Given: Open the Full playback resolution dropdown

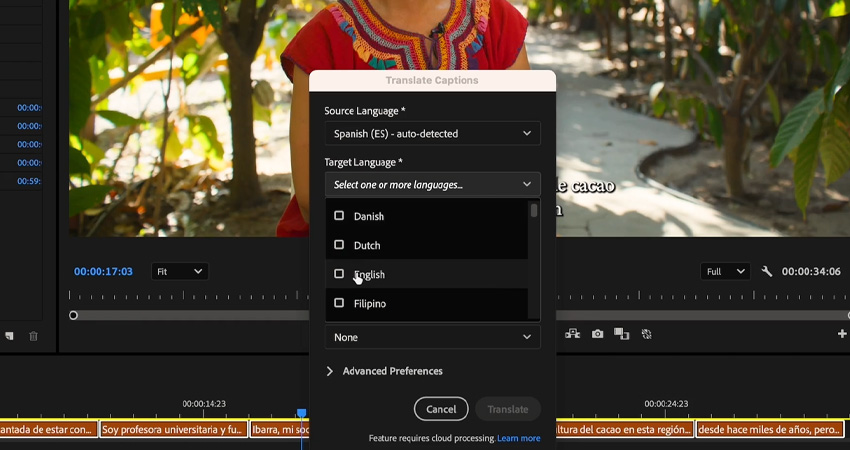Looking at the screenshot, I should 725,272.
